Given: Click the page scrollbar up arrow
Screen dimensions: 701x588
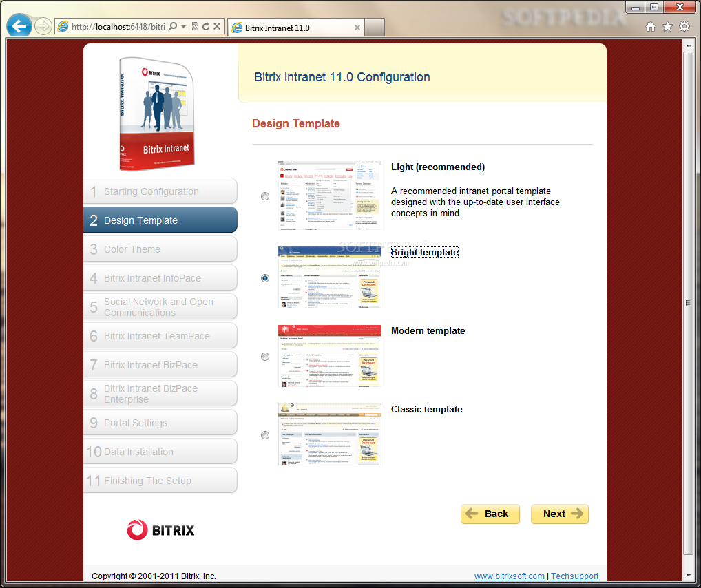Looking at the screenshot, I should 689,45.
